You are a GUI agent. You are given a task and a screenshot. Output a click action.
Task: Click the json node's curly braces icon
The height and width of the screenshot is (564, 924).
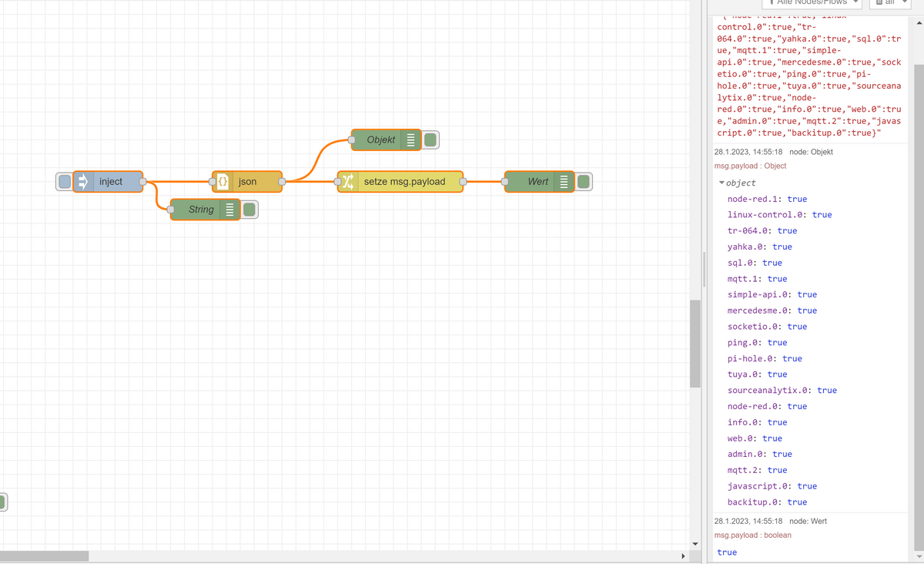coord(222,182)
